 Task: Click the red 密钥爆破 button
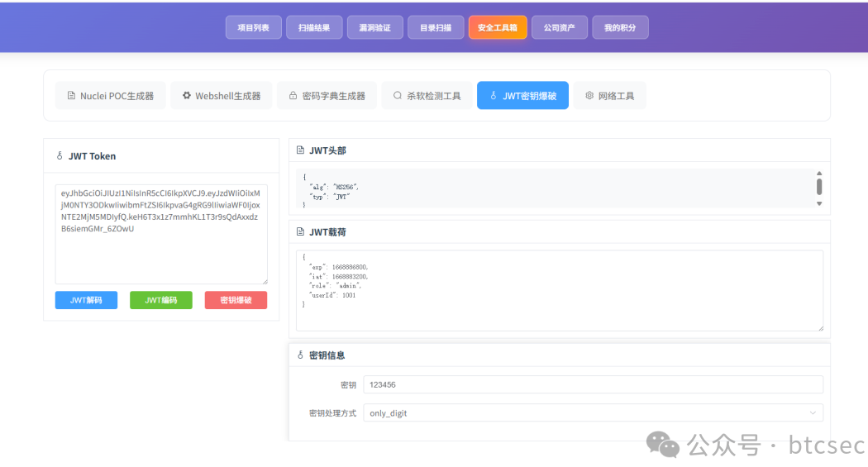click(236, 300)
